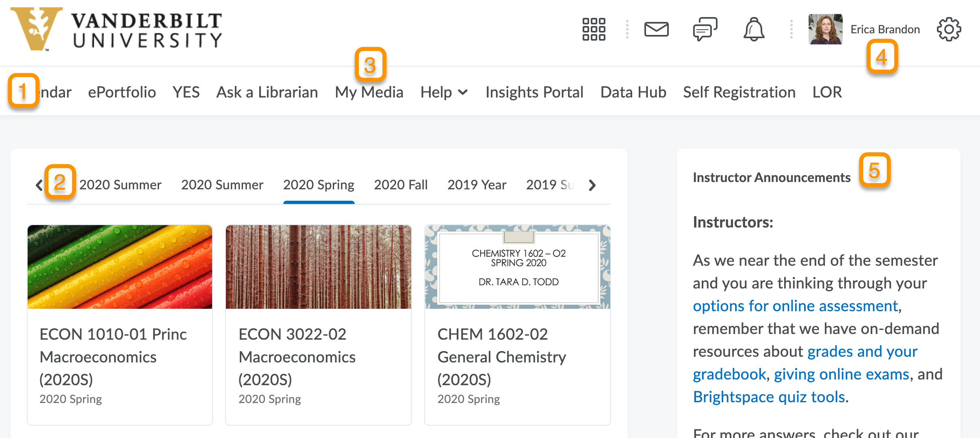The width and height of the screenshot is (980, 438).
Task: Open the course selector grid icon
Action: coord(594,29)
